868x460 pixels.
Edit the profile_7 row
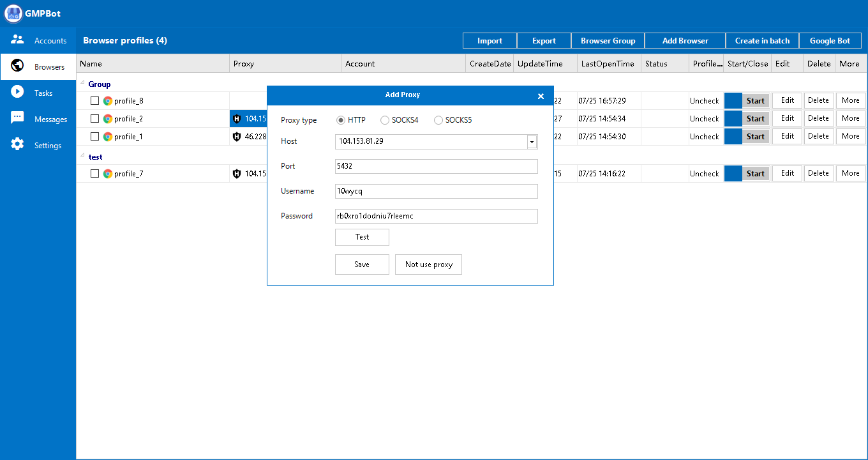(788, 173)
